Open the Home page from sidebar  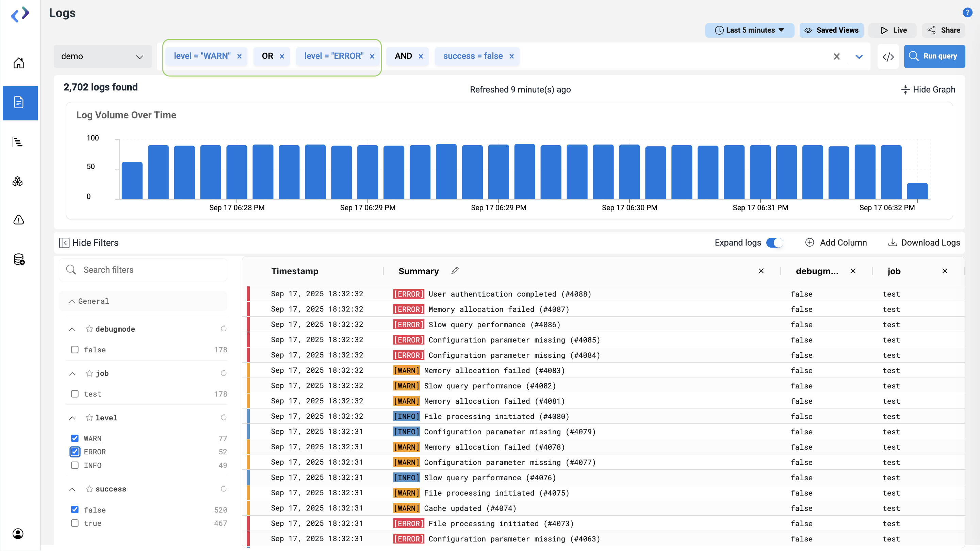pos(19,63)
